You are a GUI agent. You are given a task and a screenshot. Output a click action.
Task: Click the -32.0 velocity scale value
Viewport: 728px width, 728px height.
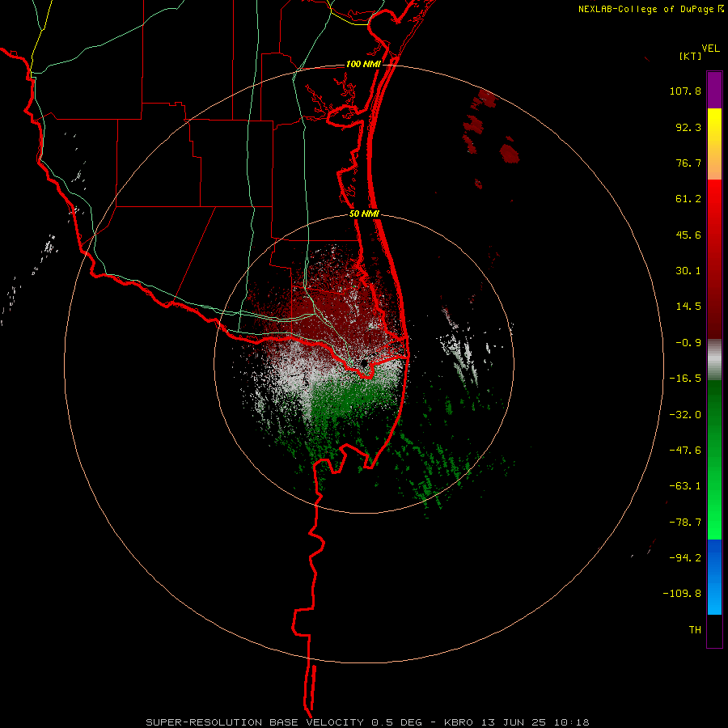point(685,415)
